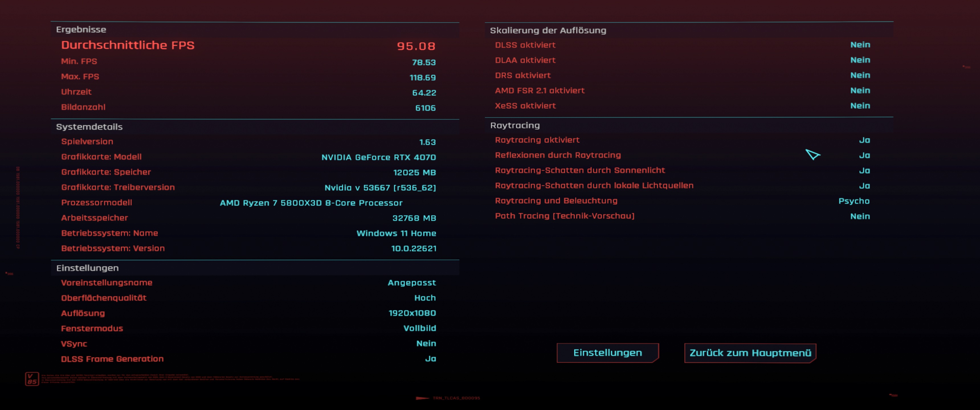The image size is (980, 410).
Task: Click the Ergebnisse section header
Action: tap(81, 29)
